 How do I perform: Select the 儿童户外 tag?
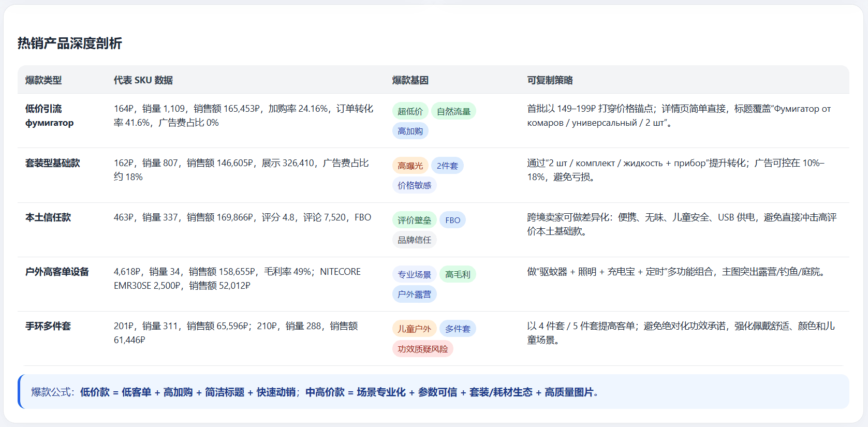click(x=414, y=329)
